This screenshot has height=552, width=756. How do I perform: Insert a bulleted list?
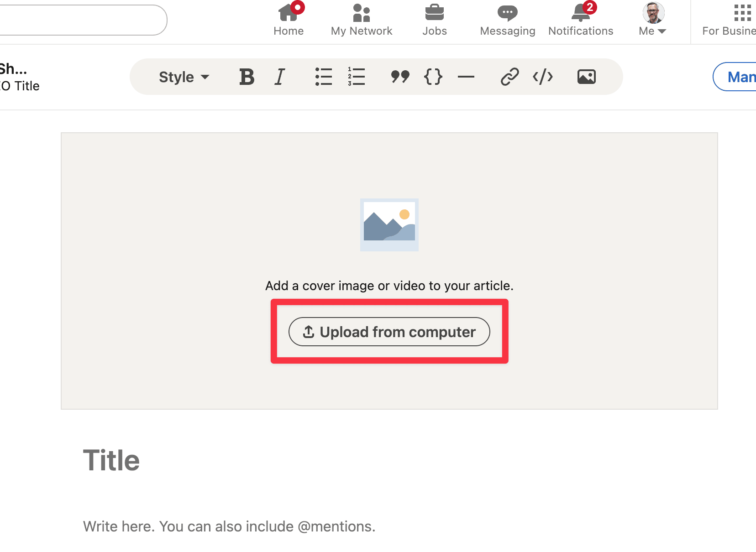[x=323, y=77]
